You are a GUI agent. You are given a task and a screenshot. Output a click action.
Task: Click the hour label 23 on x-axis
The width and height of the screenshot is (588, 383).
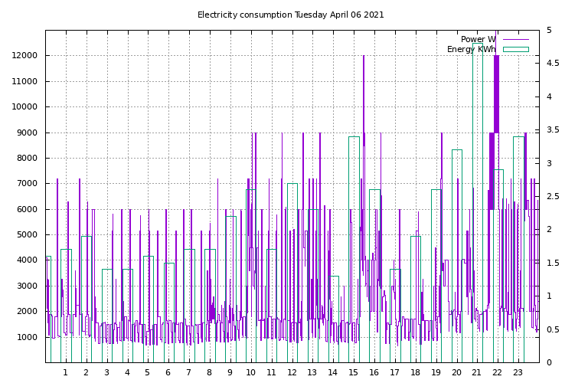point(518,373)
